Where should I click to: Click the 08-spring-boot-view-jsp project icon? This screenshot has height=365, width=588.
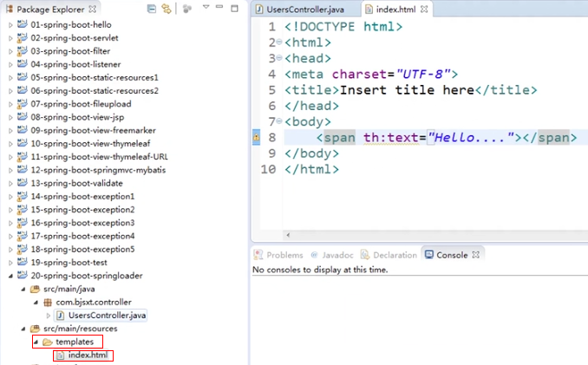tap(23, 116)
